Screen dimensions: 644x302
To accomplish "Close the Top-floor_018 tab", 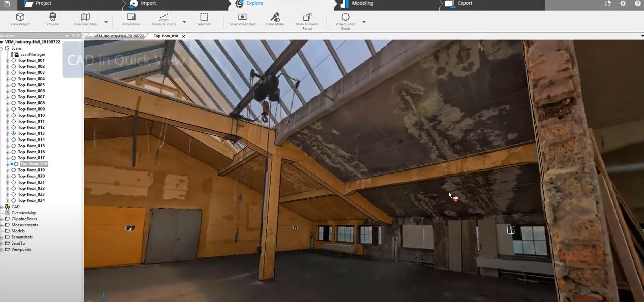I will click(184, 36).
